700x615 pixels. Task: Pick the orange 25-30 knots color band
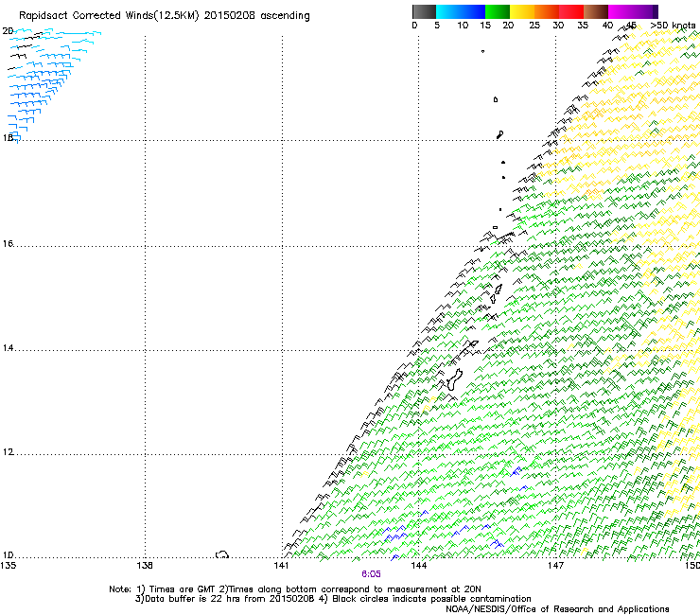click(547, 11)
